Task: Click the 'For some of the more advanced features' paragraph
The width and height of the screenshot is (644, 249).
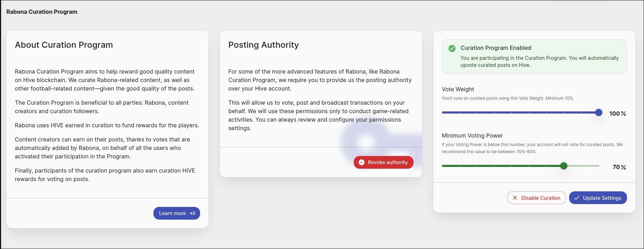Action: [320, 80]
